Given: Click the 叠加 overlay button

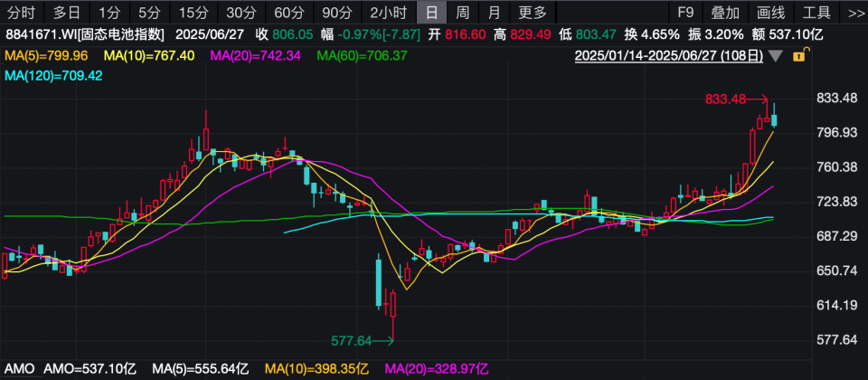Looking at the screenshot, I should [x=725, y=12].
